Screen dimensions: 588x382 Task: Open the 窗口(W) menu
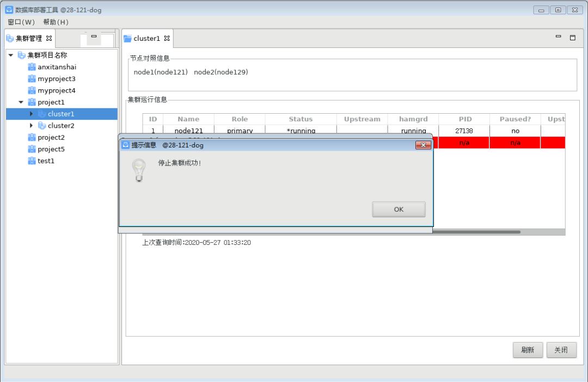click(21, 22)
